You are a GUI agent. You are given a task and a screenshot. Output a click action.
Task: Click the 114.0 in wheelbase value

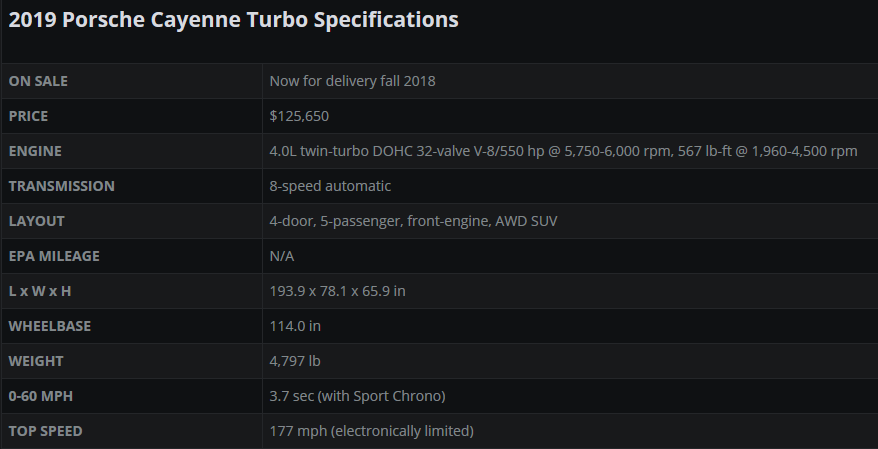295,326
